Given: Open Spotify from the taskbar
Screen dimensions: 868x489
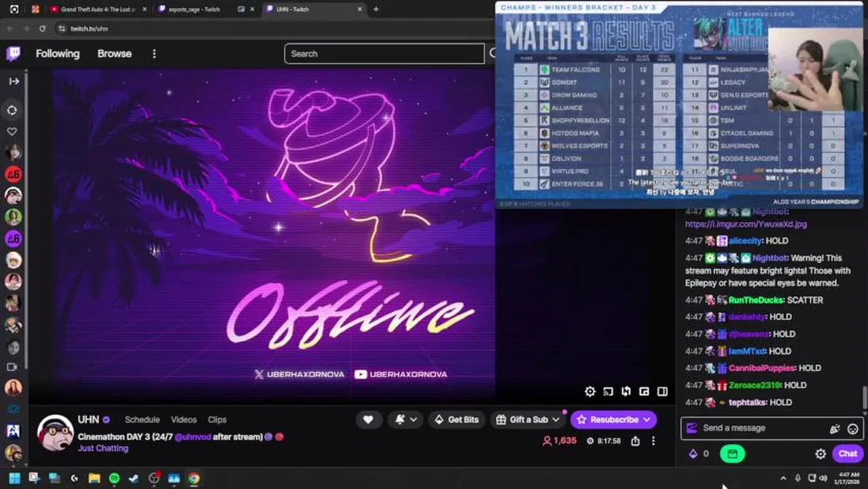Looking at the screenshot, I should tap(114, 478).
